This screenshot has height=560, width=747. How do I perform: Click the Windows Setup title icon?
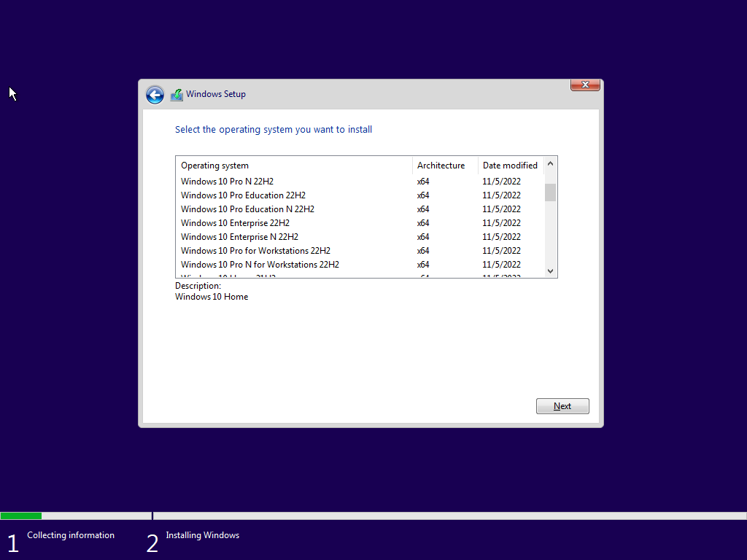pos(177,95)
